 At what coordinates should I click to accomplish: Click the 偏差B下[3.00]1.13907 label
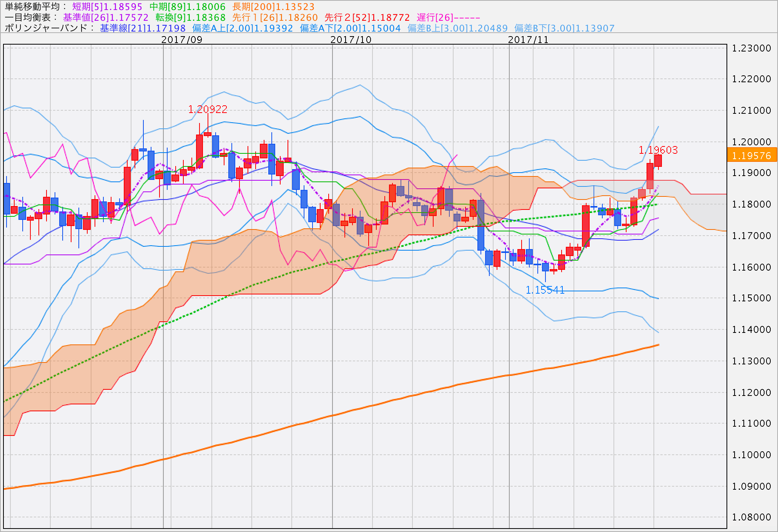coord(564,28)
